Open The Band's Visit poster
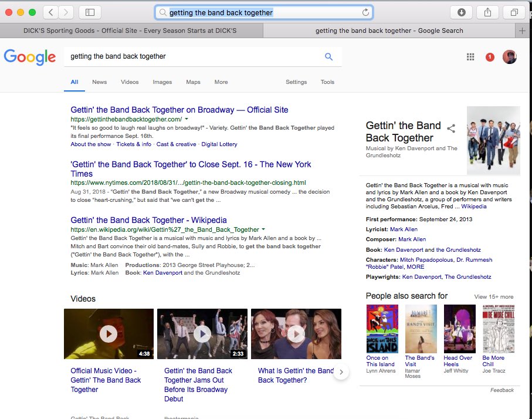 coord(421,329)
